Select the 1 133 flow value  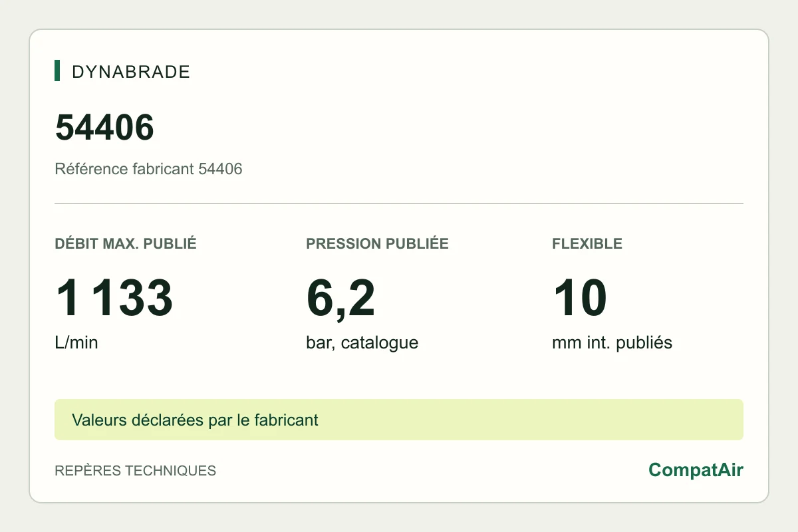pyautogui.click(x=114, y=299)
